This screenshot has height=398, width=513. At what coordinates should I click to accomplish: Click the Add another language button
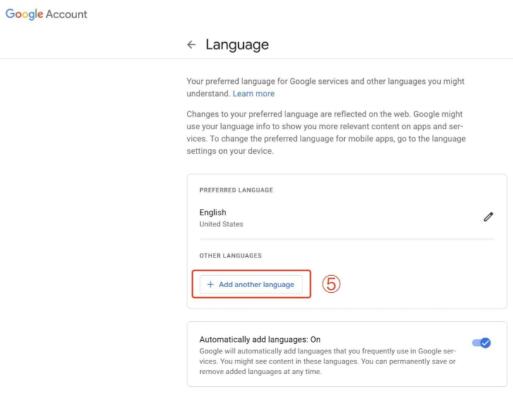pyautogui.click(x=251, y=284)
